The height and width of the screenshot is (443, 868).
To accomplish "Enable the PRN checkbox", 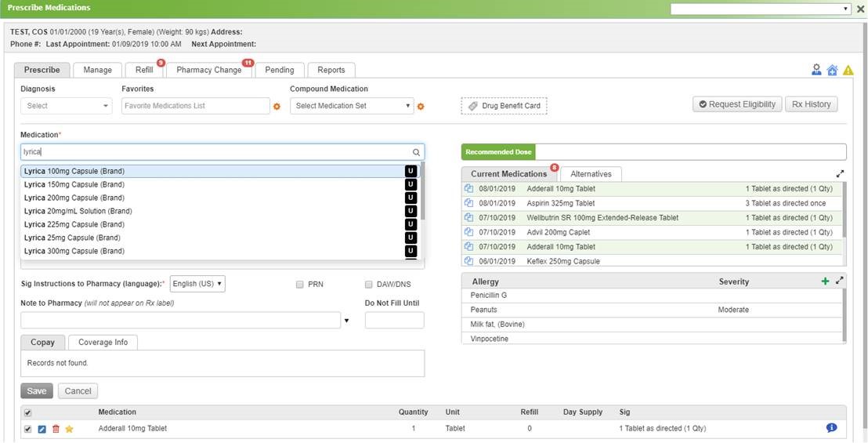I will coord(300,285).
